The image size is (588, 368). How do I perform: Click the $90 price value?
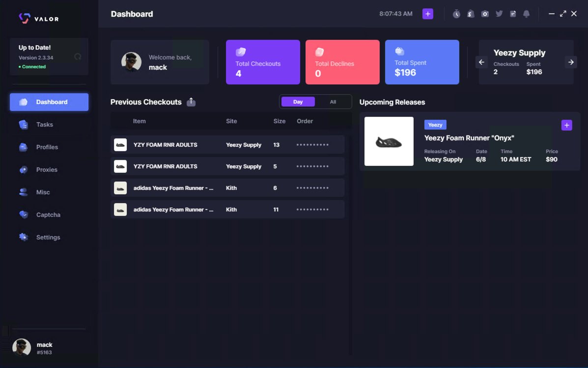[x=551, y=159]
